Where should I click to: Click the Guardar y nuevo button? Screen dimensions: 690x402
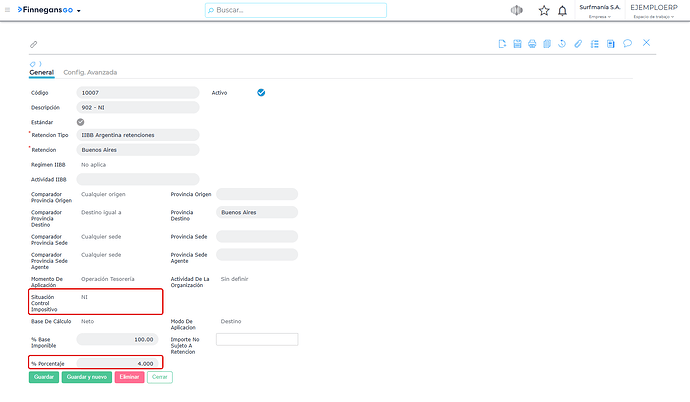[x=87, y=377]
